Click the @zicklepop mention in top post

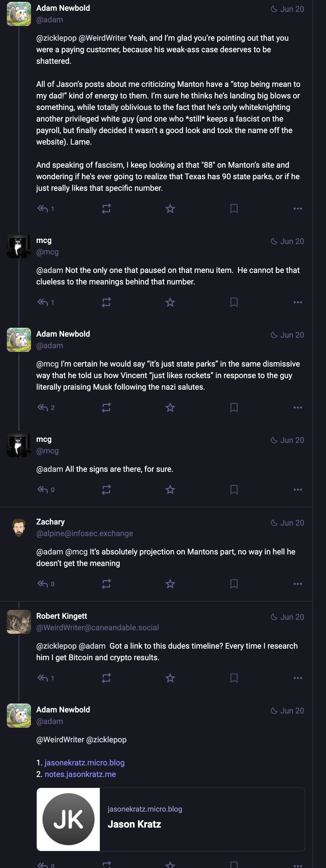(x=56, y=38)
